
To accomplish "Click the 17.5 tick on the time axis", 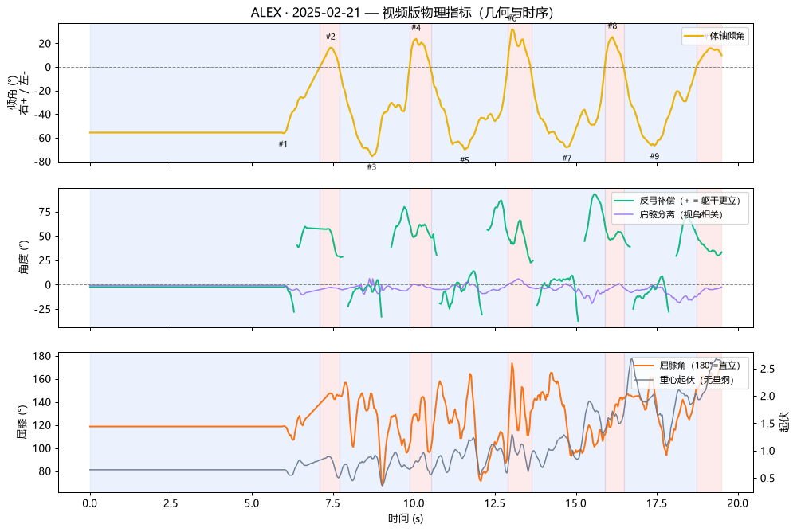I will (x=658, y=503).
